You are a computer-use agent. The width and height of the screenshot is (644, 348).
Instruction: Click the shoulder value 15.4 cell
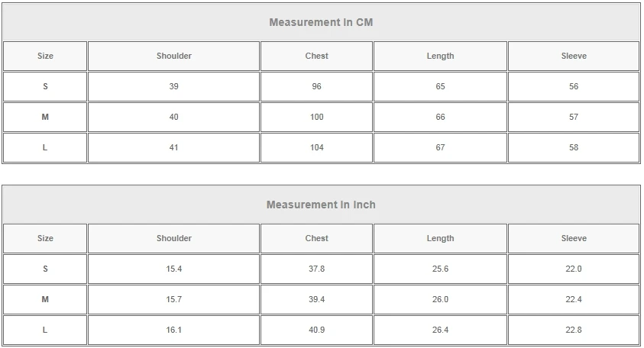(x=174, y=269)
